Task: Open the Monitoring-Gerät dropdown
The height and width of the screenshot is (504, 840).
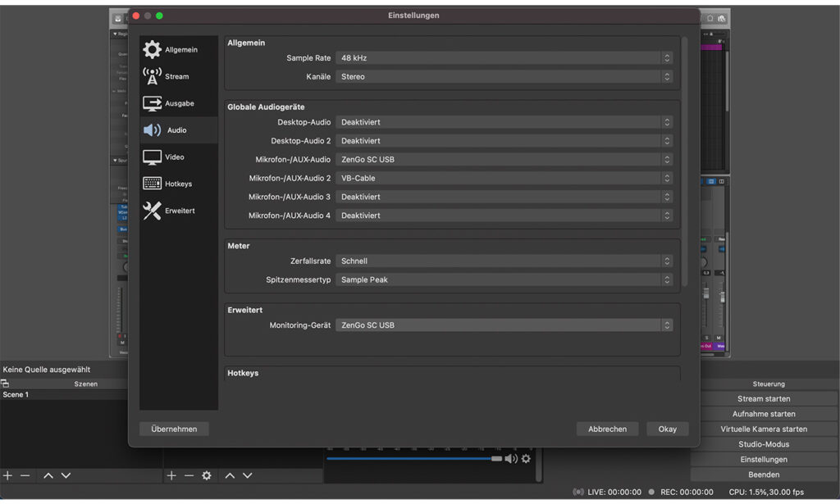Action: click(x=504, y=325)
